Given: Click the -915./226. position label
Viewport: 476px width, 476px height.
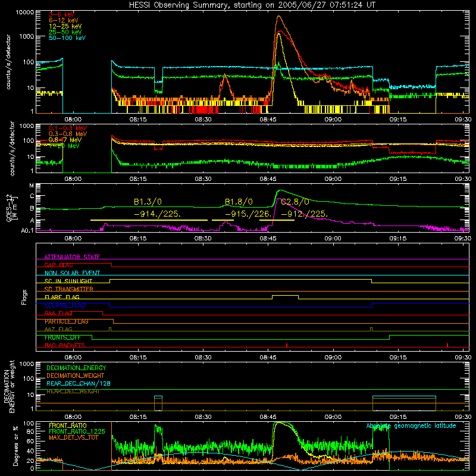Looking at the screenshot, I should (248, 214).
